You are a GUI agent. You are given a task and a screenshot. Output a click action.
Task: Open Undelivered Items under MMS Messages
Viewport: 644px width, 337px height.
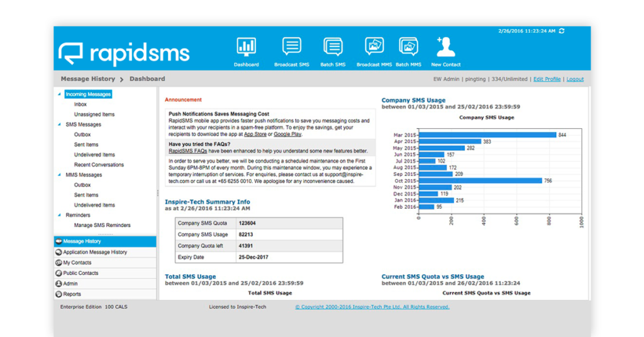tap(94, 205)
